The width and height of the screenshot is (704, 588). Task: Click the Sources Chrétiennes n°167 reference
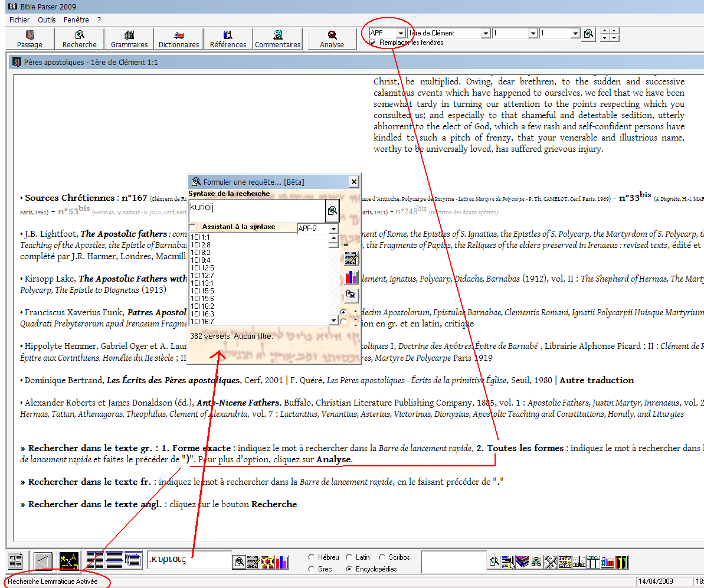point(86,198)
